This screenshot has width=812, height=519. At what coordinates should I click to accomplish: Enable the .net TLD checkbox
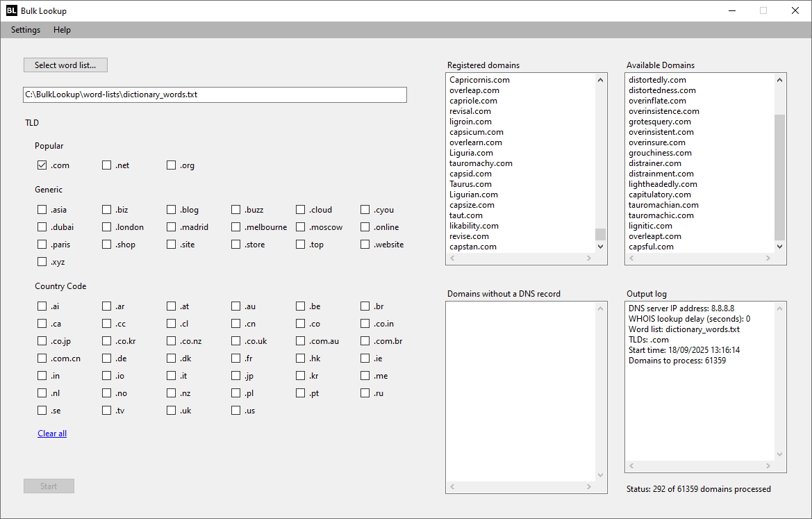pos(107,165)
